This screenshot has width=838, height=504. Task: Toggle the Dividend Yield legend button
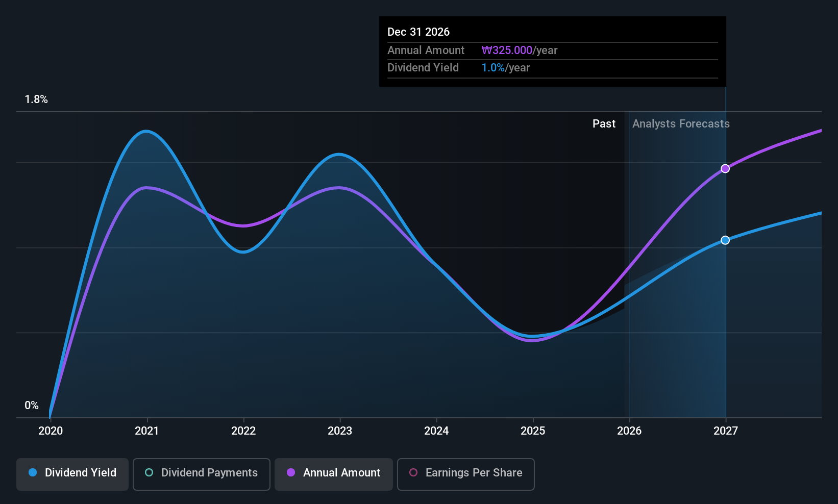click(x=72, y=474)
